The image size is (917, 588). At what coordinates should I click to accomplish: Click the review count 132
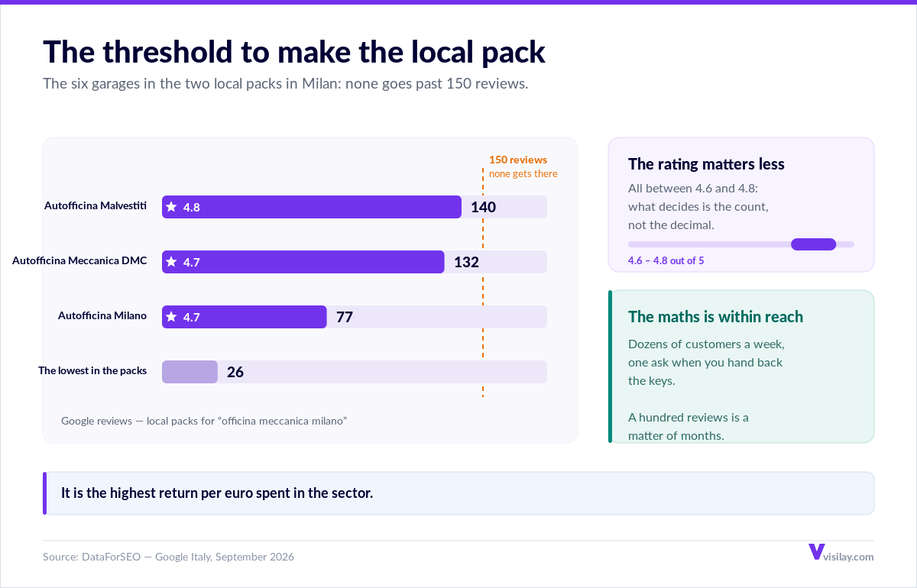[x=466, y=262]
